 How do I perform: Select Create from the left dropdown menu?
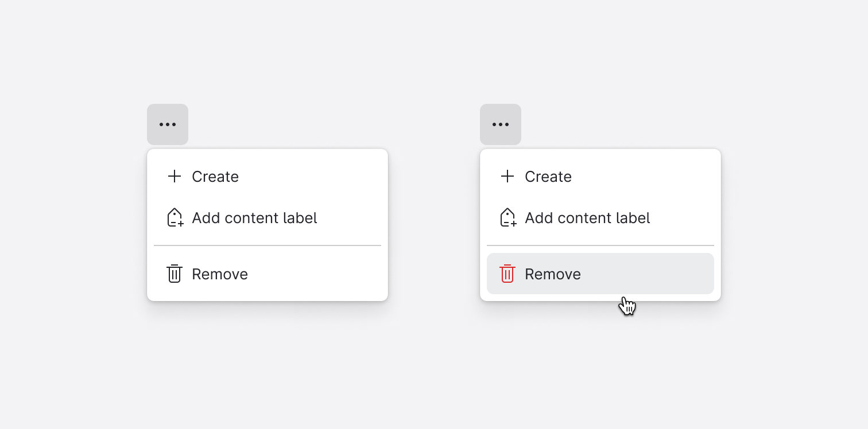[215, 177]
